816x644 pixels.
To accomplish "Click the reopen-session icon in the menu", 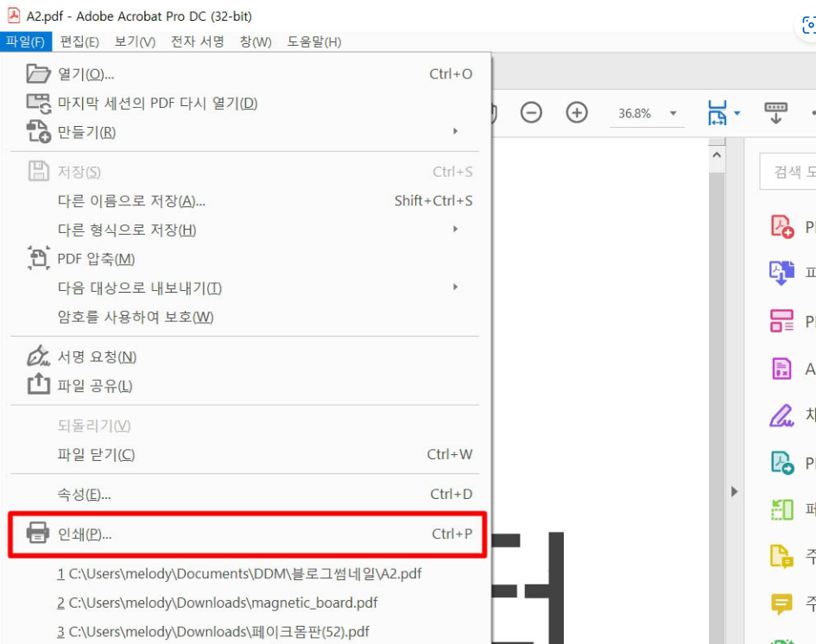I will (x=39, y=103).
